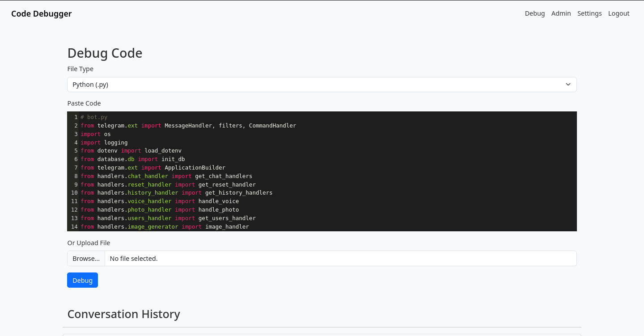Navigate to the Admin section
644x336 pixels.
click(561, 13)
